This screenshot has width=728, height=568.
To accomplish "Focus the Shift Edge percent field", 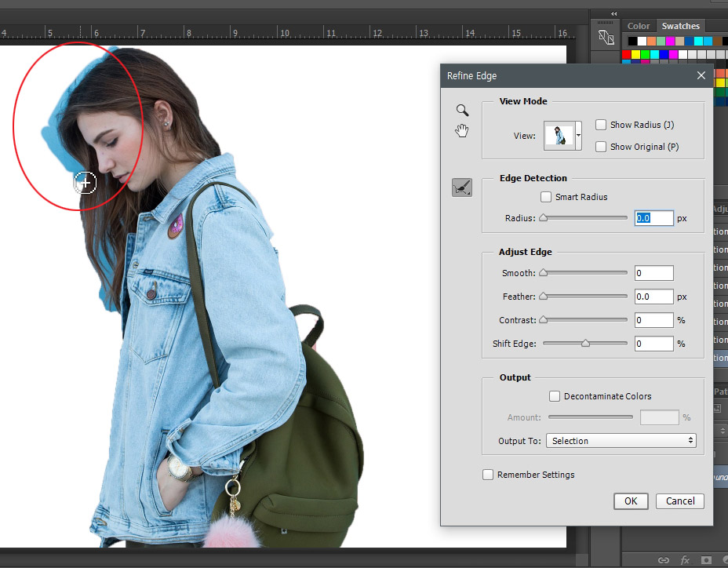I will coord(654,344).
